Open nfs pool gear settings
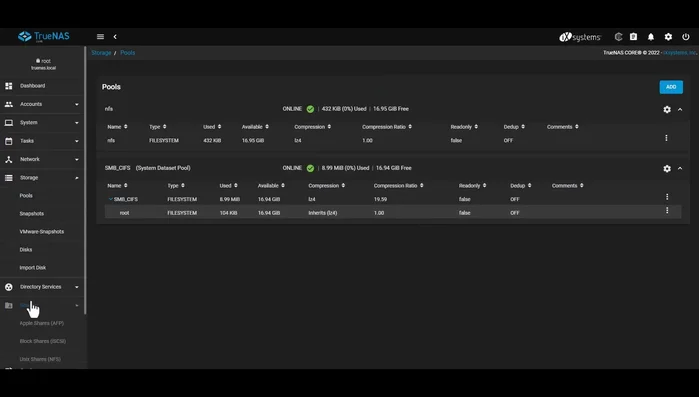699x397 pixels. 667,109
